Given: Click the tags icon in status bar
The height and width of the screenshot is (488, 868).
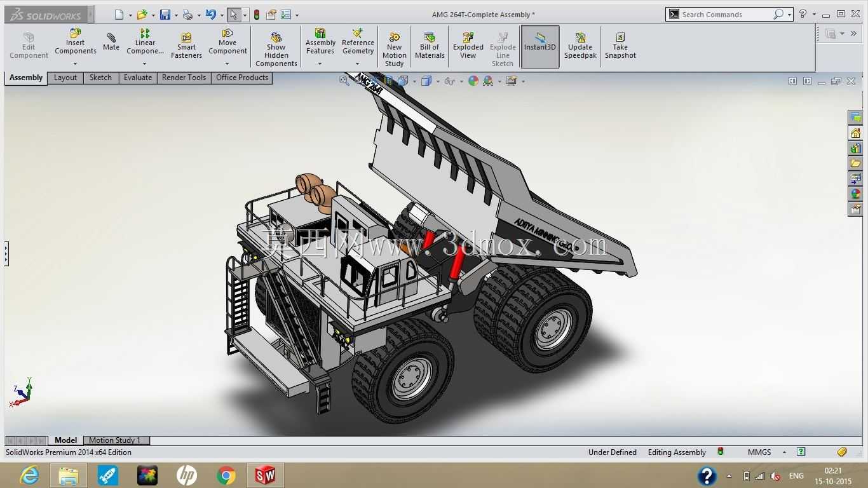Looking at the screenshot, I should coord(842,452).
